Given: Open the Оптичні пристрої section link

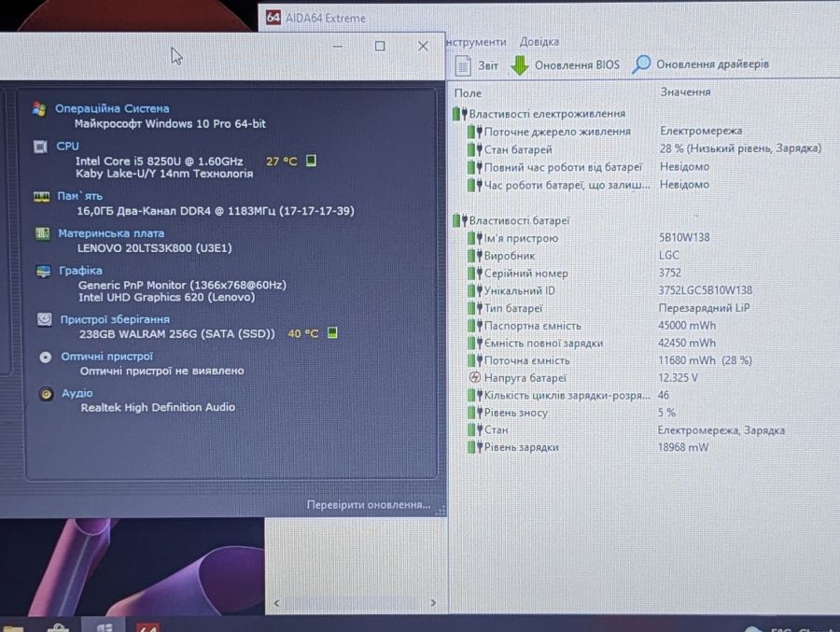Looking at the screenshot, I should (x=106, y=357).
